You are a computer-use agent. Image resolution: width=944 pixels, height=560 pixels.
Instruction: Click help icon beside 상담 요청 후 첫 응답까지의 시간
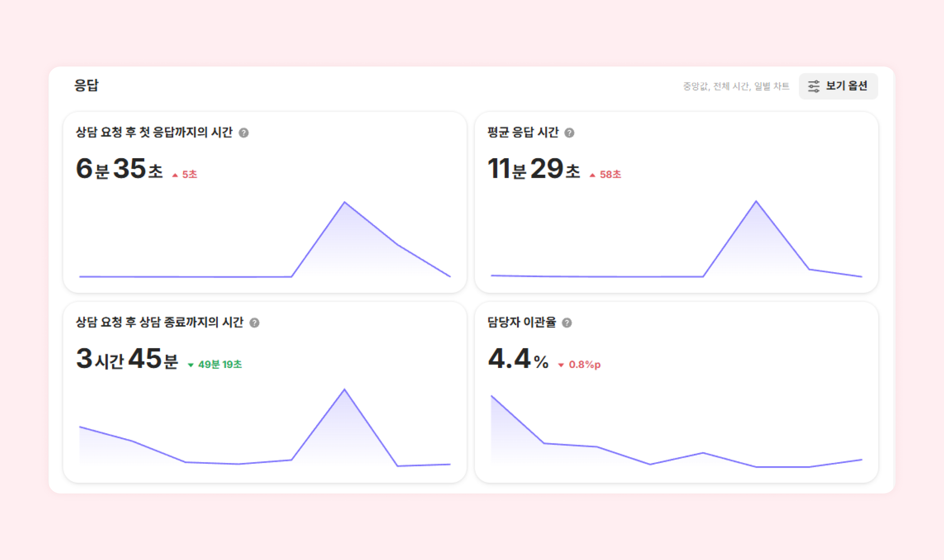[244, 133]
